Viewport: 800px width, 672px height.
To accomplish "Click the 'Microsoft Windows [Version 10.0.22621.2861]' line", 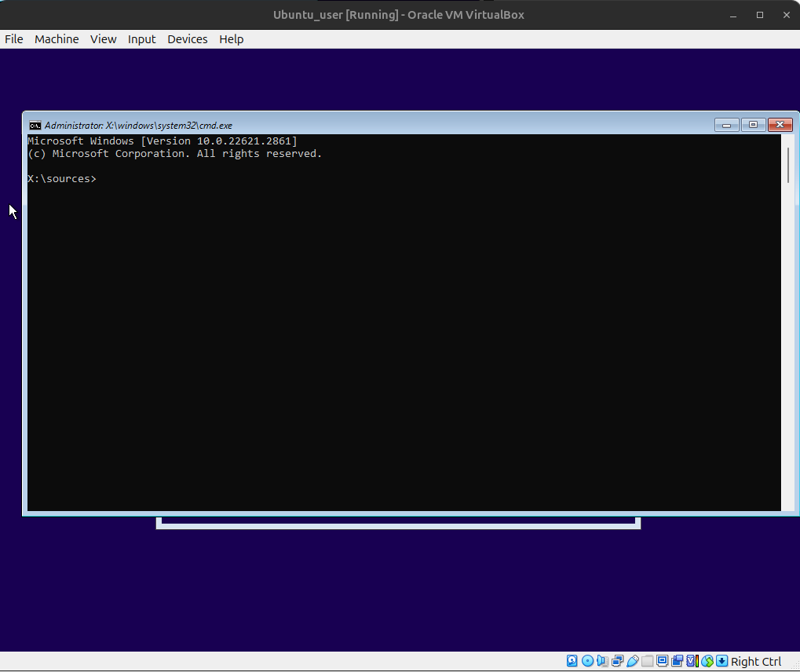I will click(x=163, y=141).
